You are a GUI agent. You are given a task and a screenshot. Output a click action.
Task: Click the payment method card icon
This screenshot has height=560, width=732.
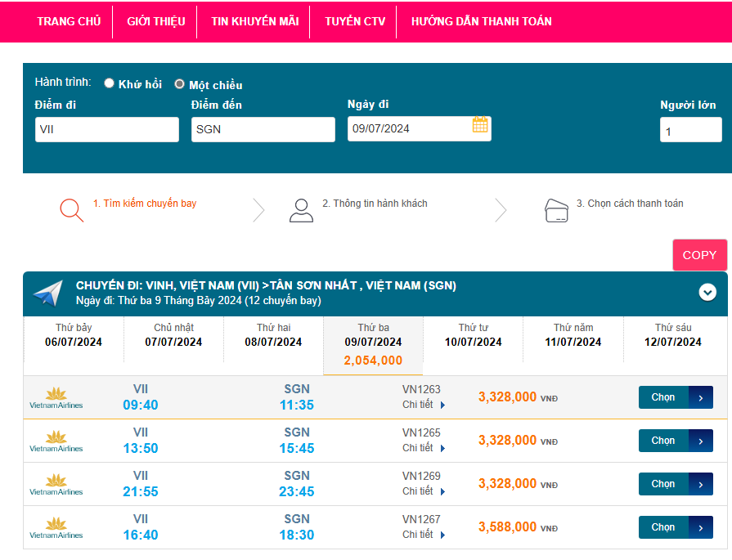556,211
